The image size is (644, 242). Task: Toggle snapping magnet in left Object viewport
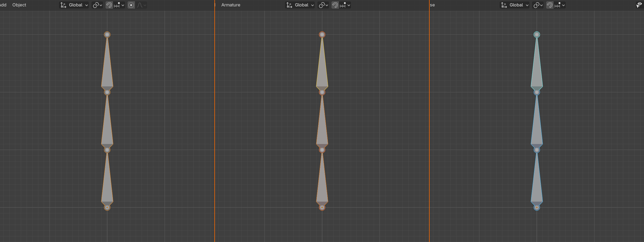pos(109,5)
